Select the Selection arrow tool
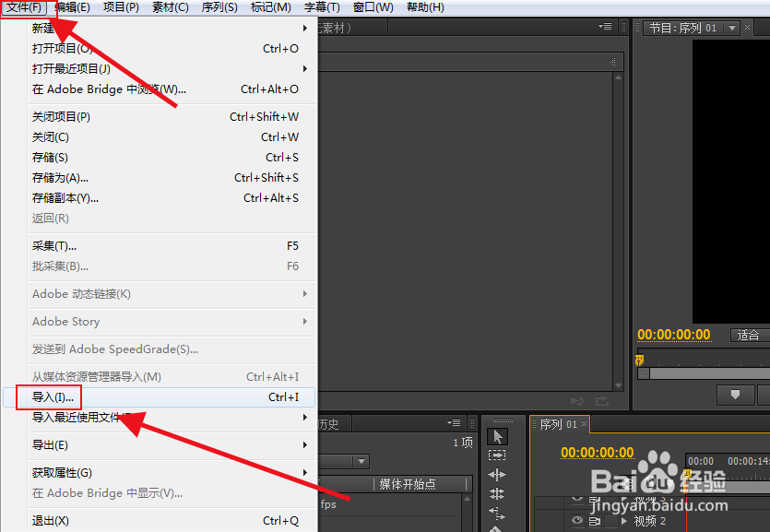Image resolution: width=770 pixels, height=532 pixels. (x=497, y=436)
